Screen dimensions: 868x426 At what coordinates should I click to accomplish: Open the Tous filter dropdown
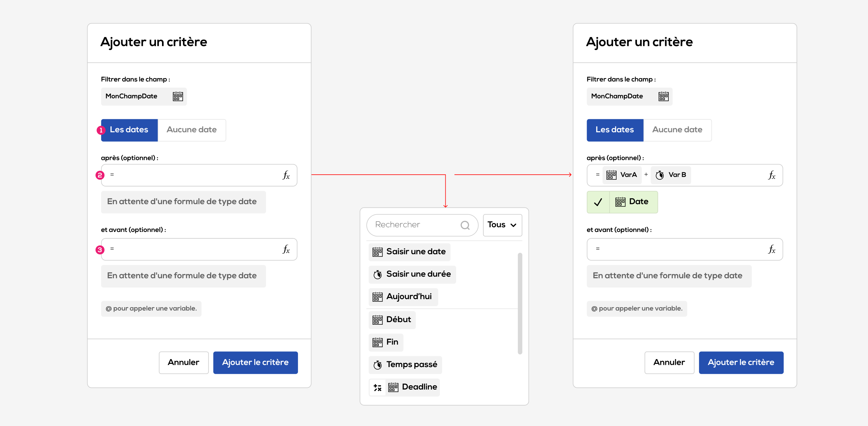(502, 225)
